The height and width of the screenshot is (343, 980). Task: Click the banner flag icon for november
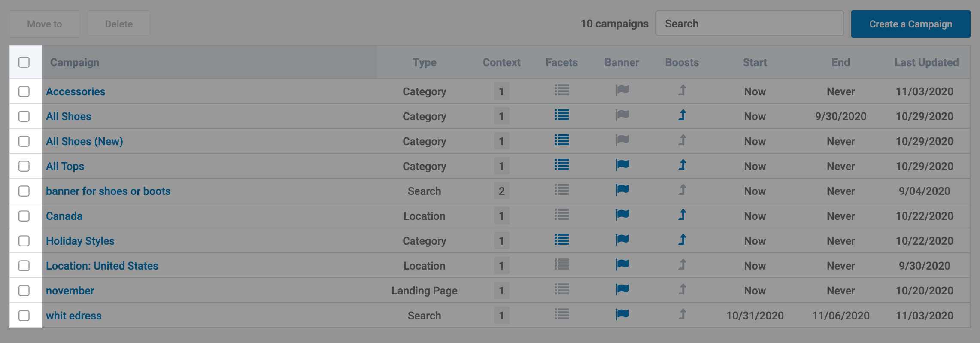pyautogui.click(x=622, y=289)
